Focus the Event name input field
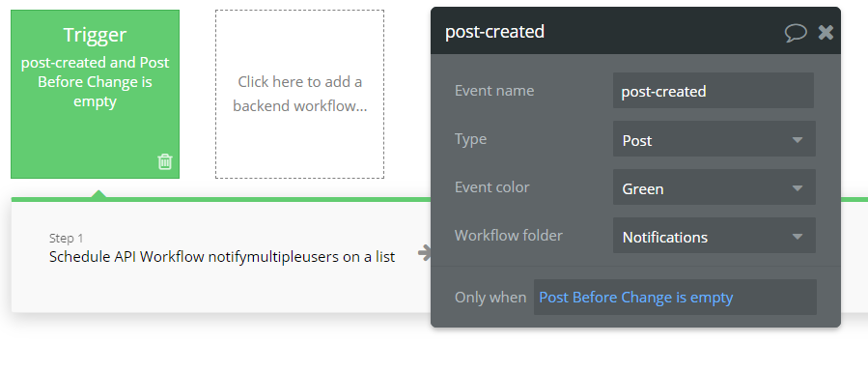 pos(713,91)
